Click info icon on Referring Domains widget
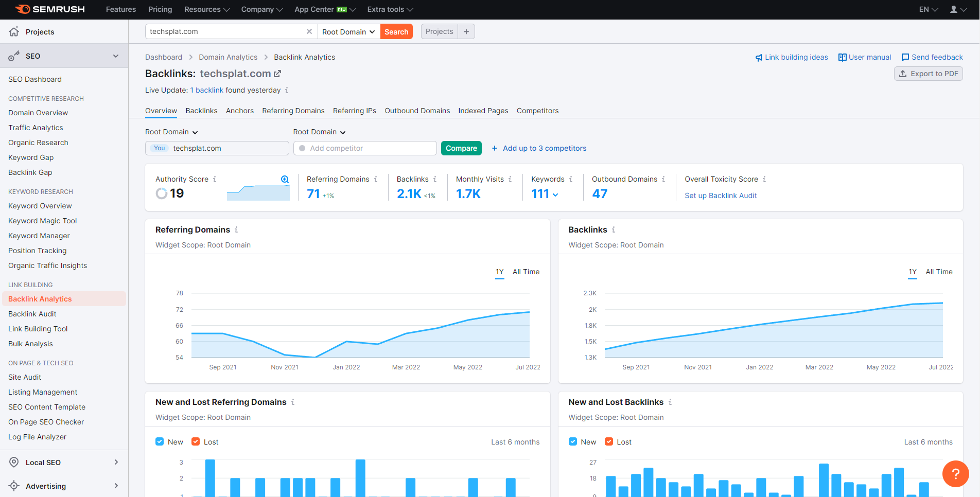 click(x=236, y=229)
